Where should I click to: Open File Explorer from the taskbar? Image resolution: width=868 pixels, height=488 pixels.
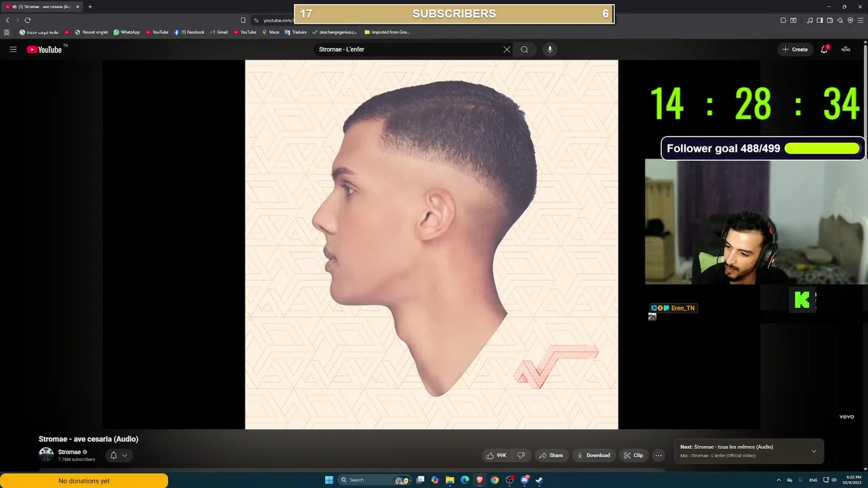(x=450, y=480)
